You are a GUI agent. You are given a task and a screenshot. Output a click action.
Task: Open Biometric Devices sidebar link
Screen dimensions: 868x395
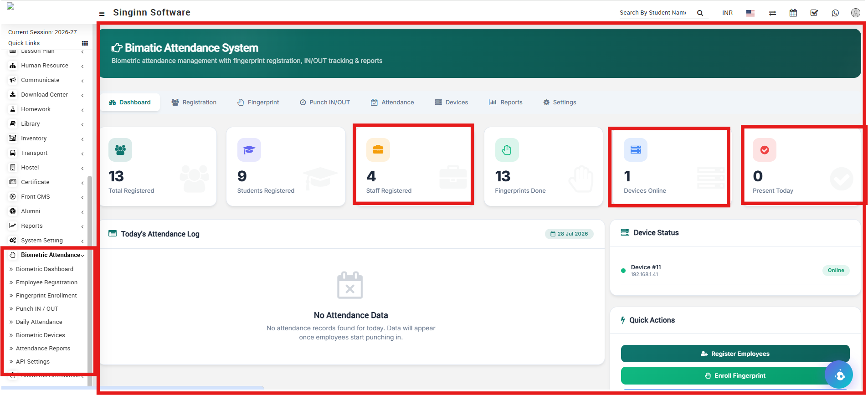pyautogui.click(x=41, y=335)
